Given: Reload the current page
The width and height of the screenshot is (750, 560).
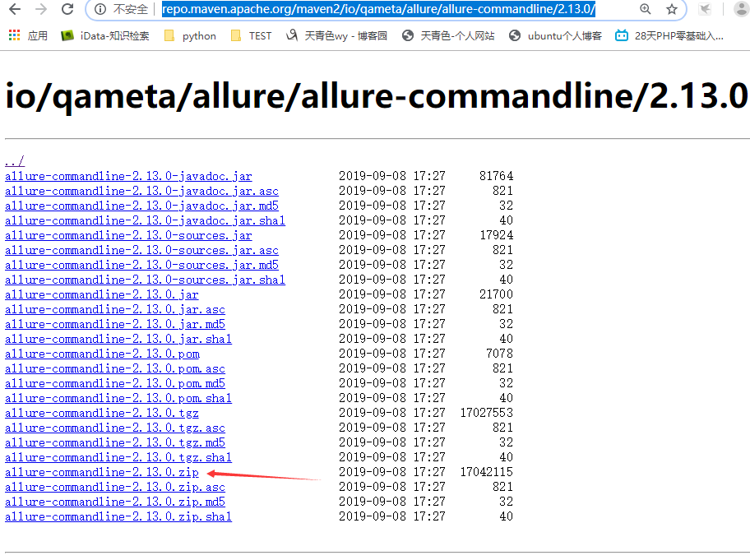Looking at the screenshot, I should point(67,9).
